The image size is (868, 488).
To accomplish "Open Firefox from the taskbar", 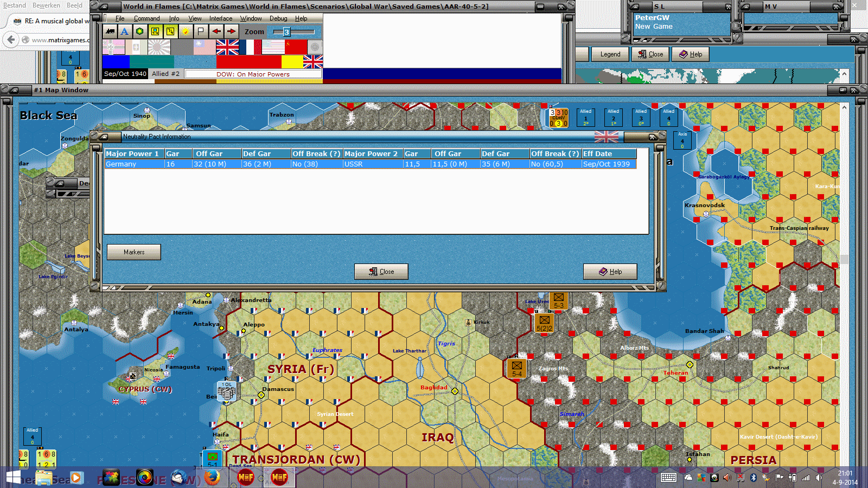I will [212, 477].
